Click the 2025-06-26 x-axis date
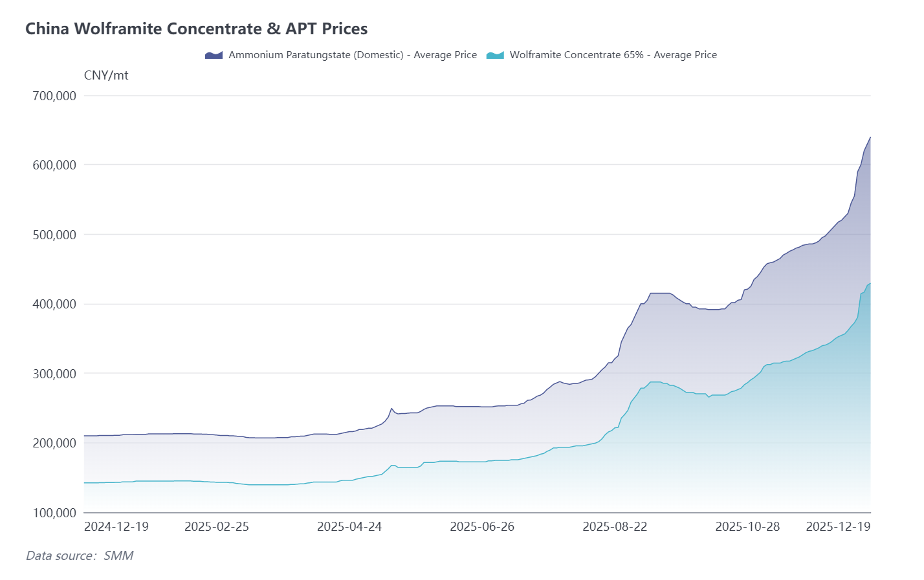The image size is (924, 580). point(482,526)
